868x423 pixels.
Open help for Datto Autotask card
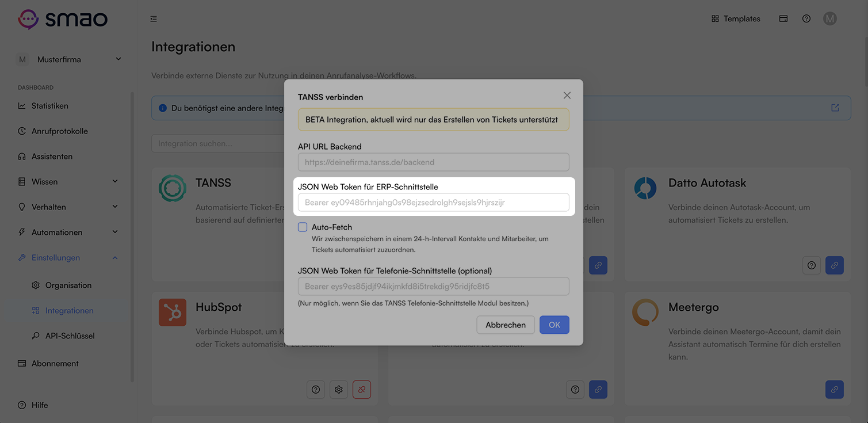point(812,265)
